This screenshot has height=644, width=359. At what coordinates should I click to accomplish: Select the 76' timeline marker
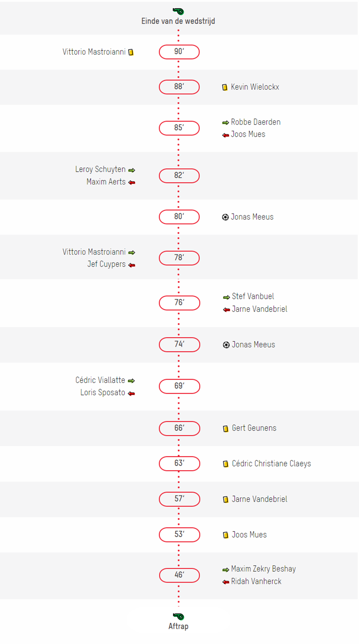click(x=179, y=303)
